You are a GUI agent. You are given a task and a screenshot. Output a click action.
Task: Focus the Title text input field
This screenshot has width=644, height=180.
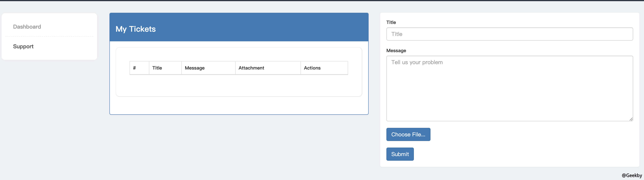[x=510, y=34]
